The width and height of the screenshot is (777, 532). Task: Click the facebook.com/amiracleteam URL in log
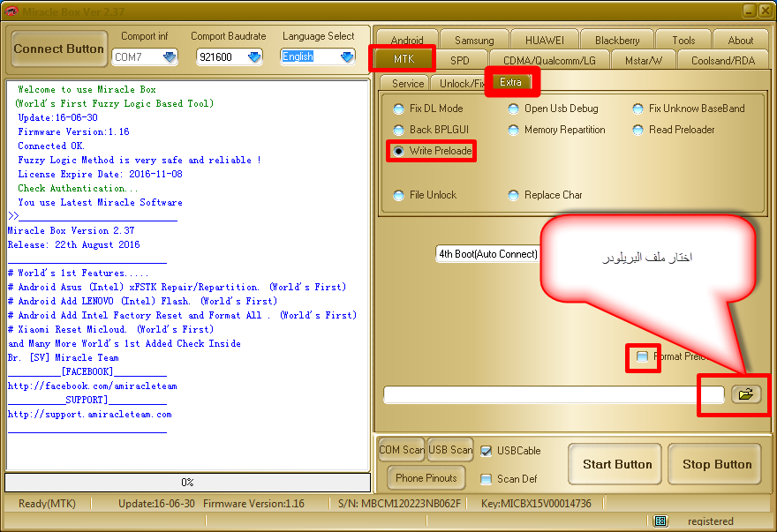(x=92, y=386)
